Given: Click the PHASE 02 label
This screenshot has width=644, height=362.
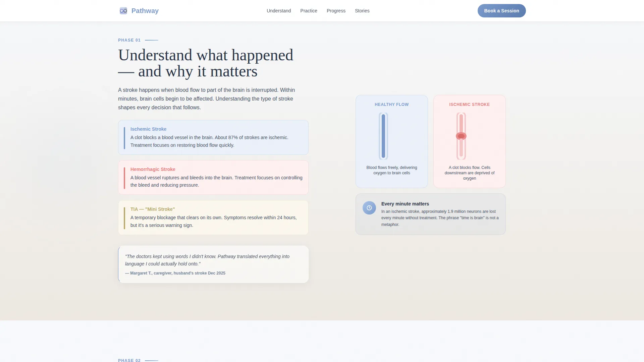Looking at the screenshot, I should (x=129, y=360).
